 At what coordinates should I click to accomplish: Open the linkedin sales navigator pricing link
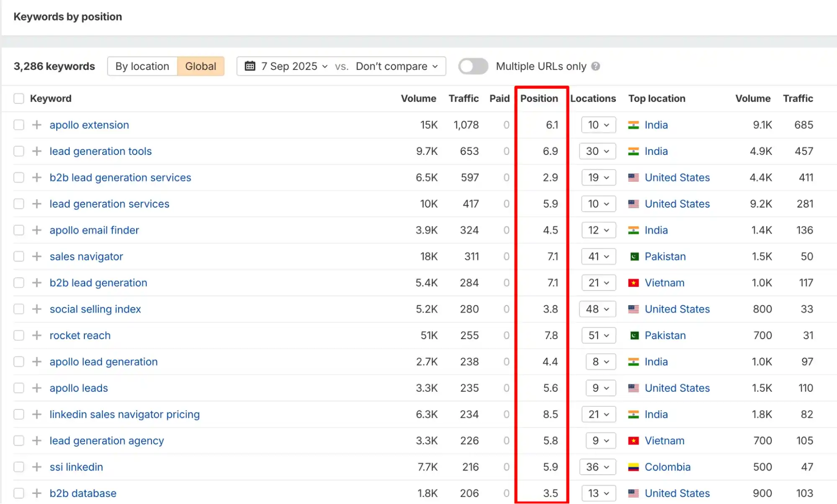124,414
